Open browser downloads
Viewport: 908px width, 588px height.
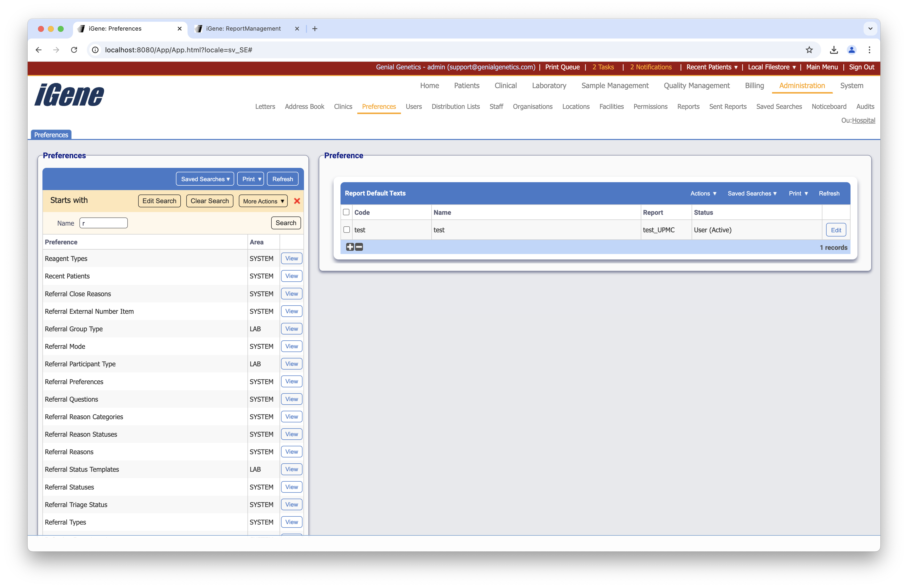(834, 50)
